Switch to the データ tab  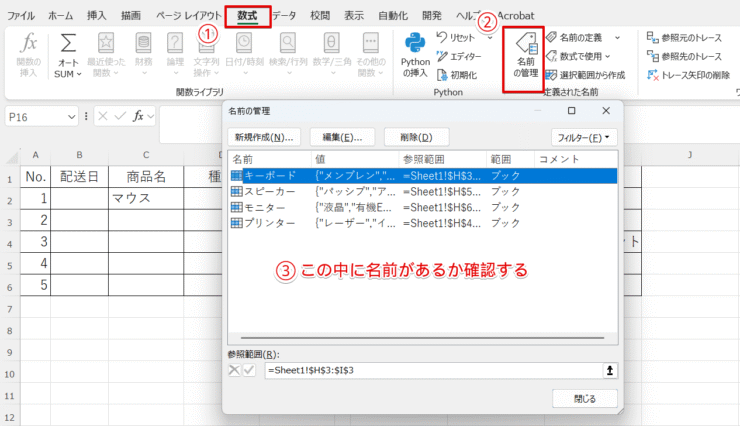click(284, 16)
